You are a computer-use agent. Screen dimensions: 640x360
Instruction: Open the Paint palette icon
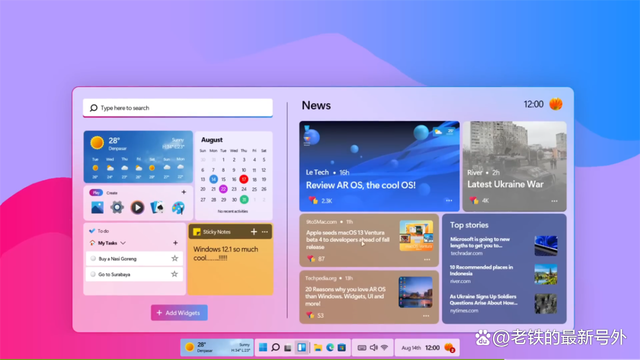[178, 207]
